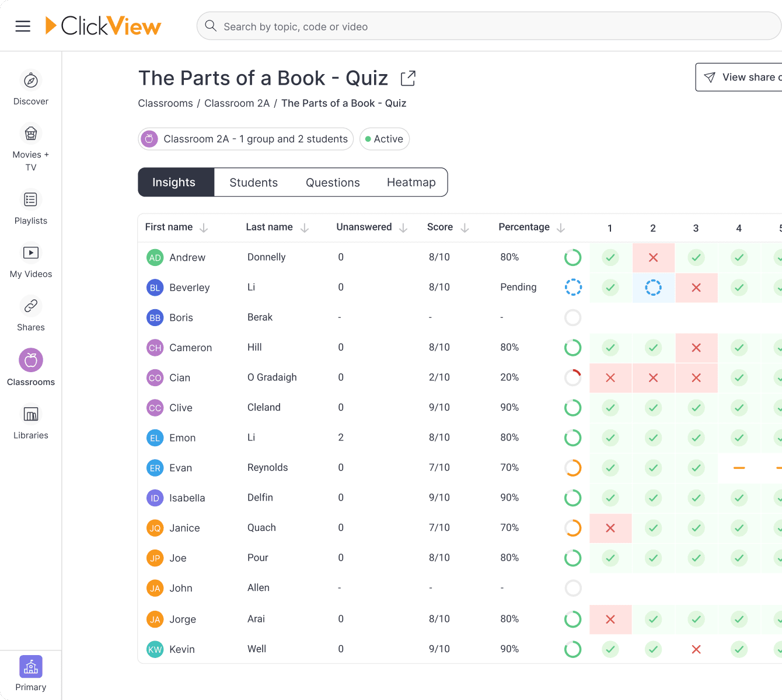The height and width of the screenshot is (700, 782).
Task: Click Beverley's pending answer indicator
Action: pyautogui.click(x=653, y=287)
